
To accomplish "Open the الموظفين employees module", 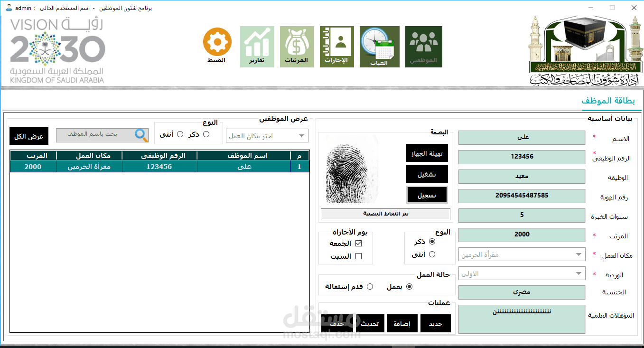I will point(423,46).
